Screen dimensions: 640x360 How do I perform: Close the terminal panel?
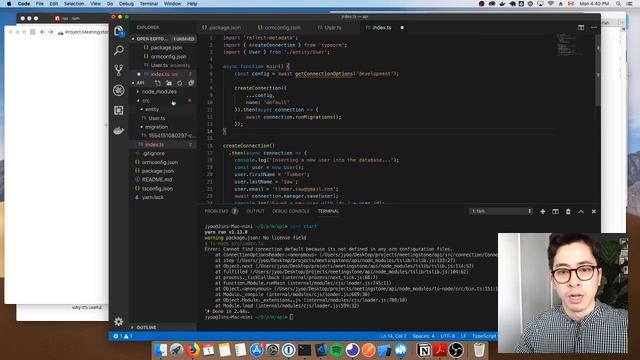tap(594, 211)
